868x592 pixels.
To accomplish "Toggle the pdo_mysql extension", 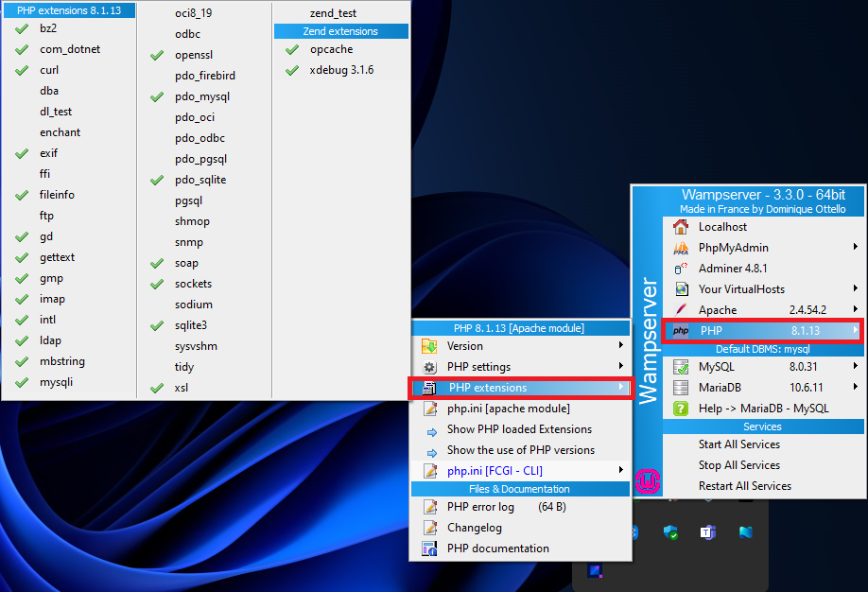I will point(204,96).
